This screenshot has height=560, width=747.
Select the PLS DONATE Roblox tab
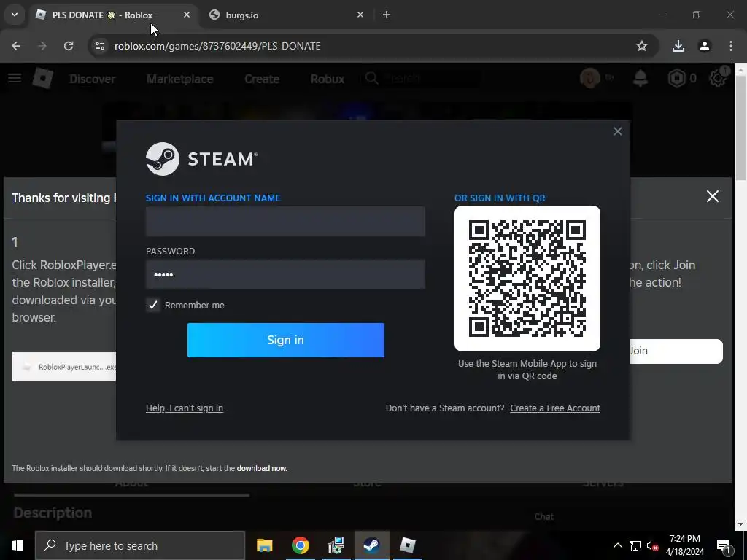[102, 15]
